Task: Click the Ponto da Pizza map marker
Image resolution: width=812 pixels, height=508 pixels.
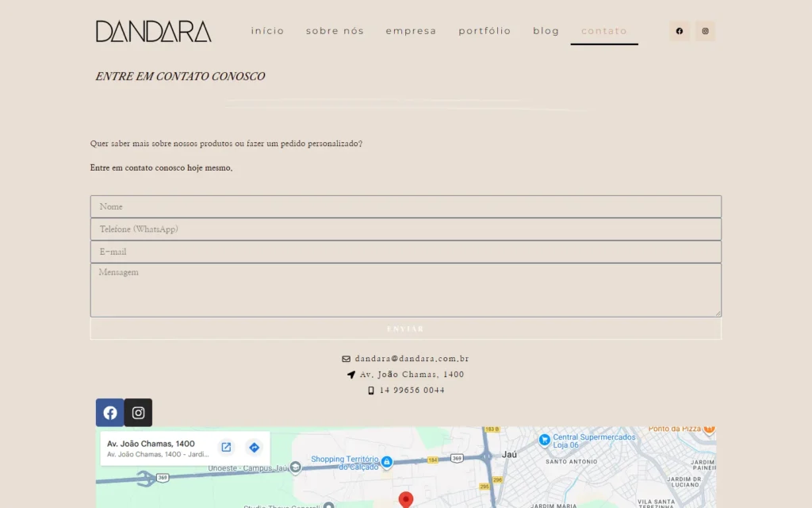Action: click(709, 429)
